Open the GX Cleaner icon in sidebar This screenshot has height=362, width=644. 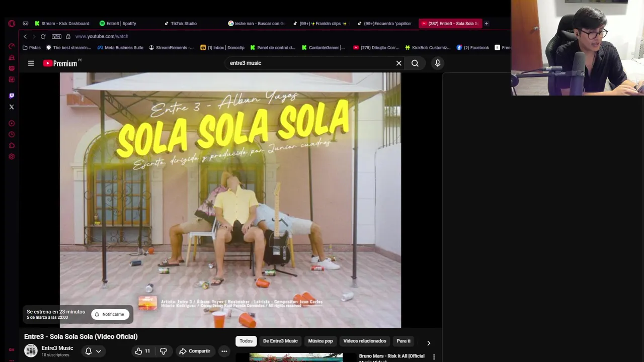(12, 57)
